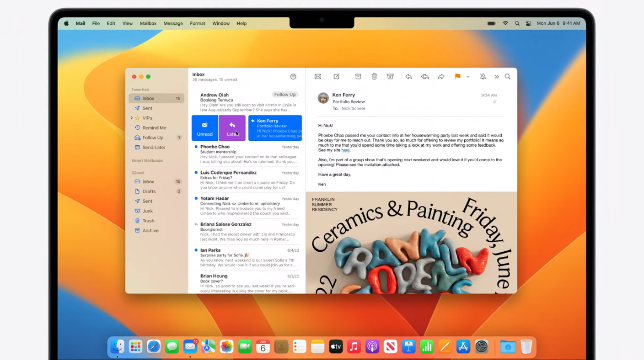Open App Store from the Dock
This screenshot has width=644, height=360.
[463, 347]
